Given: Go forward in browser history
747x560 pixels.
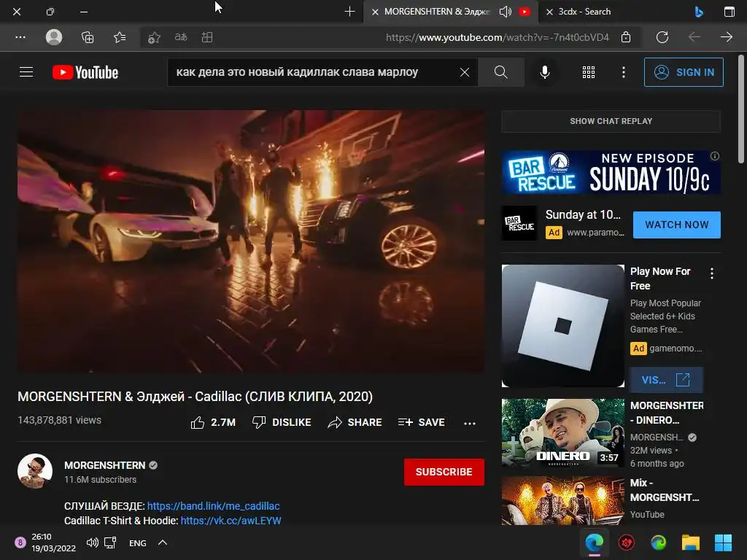Looking at the screenshot, I should coord(726,37).
